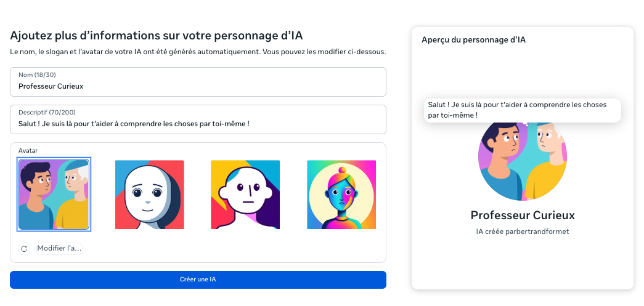Click the "Aperçu du personnage d'IA" heading
The image size is (644, 306).
473,39
